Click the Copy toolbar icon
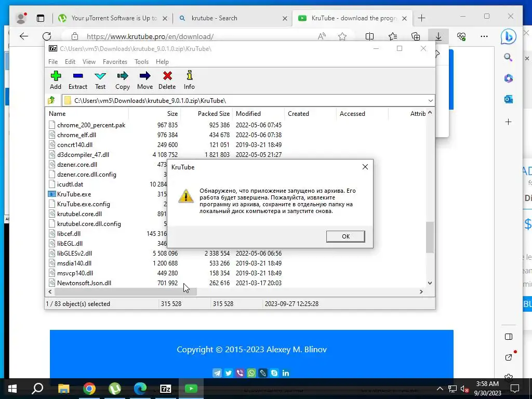The height and width of the screenshot is (399, 532). pos(123,81)
